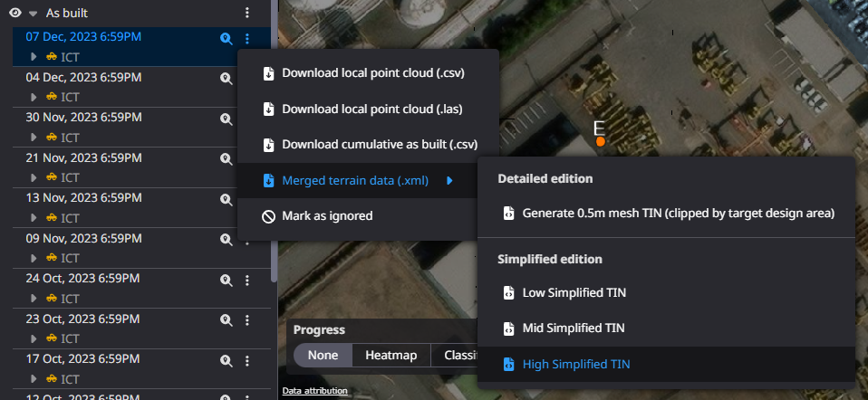Zoom to 07 Dec, 2023 survey

coord(226,39)
